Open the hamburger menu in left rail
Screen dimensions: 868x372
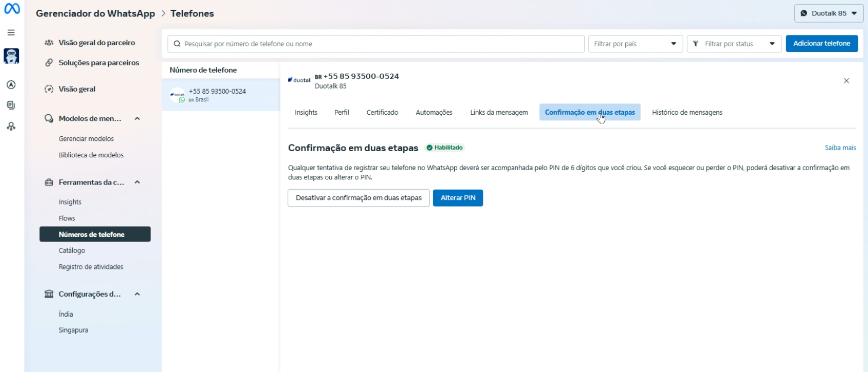(x=11, y=32)
